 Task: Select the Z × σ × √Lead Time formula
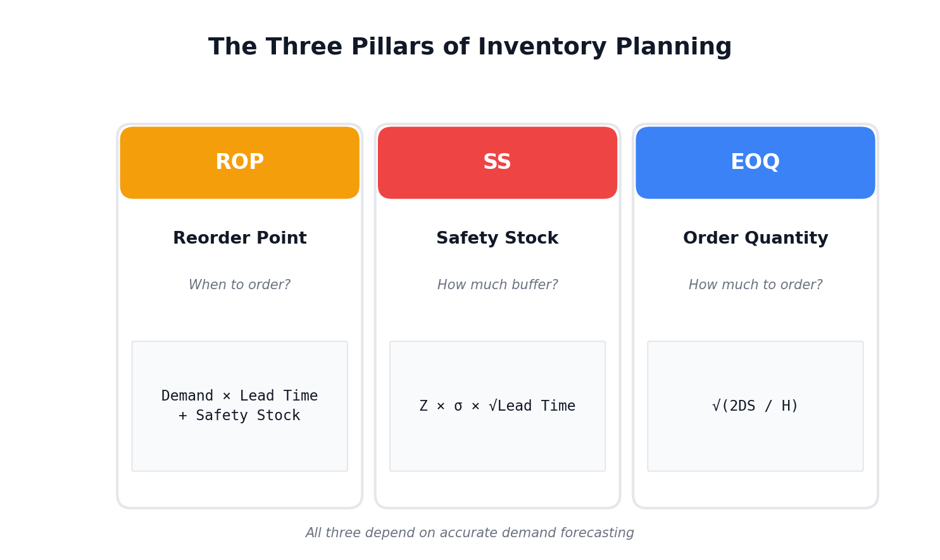pyautogui.click(x=497, y=406)
